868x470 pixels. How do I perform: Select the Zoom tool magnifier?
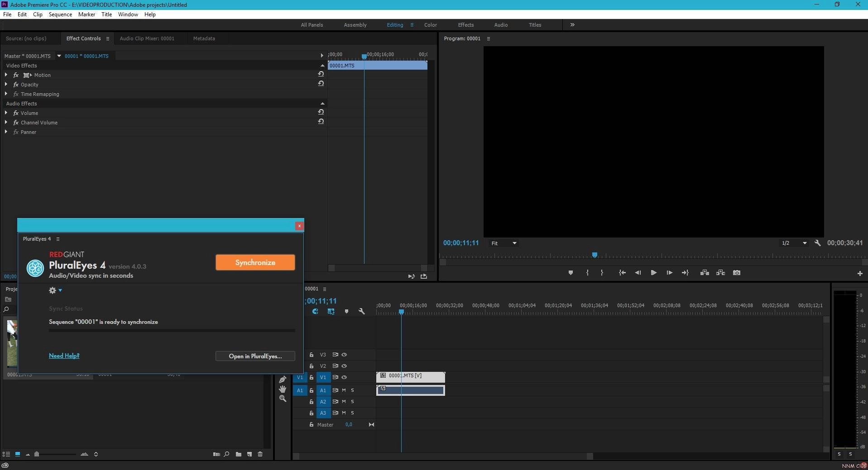pos(283,399)
